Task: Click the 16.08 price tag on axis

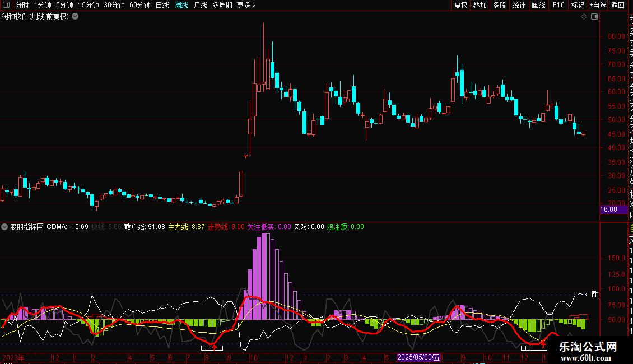Action: (613, 209)
